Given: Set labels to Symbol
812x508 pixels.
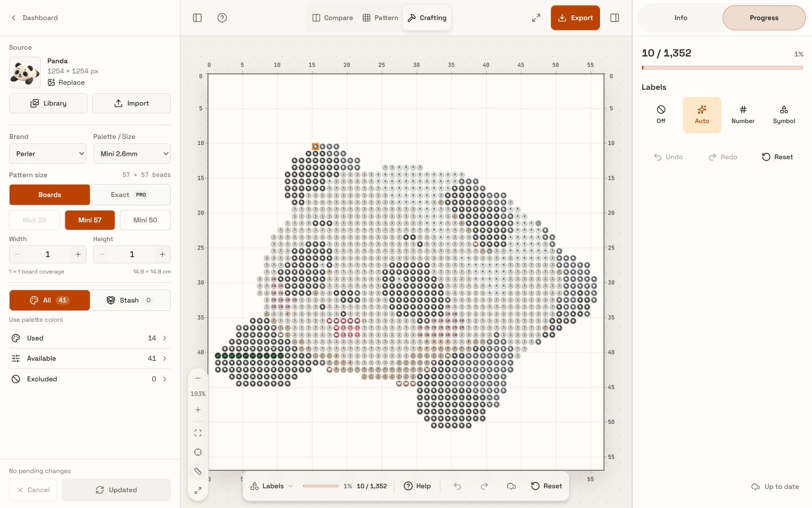Looking at the screenshot, I should coord(784,115).
